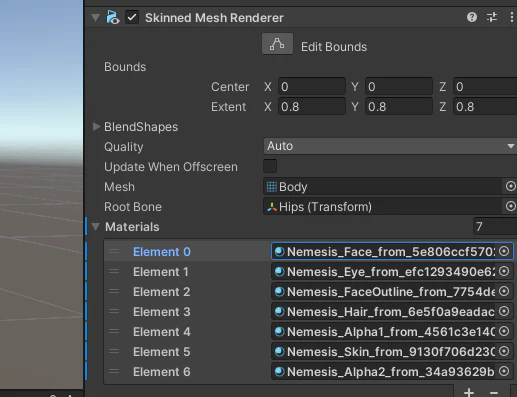Collapse the Skinned Mesh Renderer component

pos(96,17)
